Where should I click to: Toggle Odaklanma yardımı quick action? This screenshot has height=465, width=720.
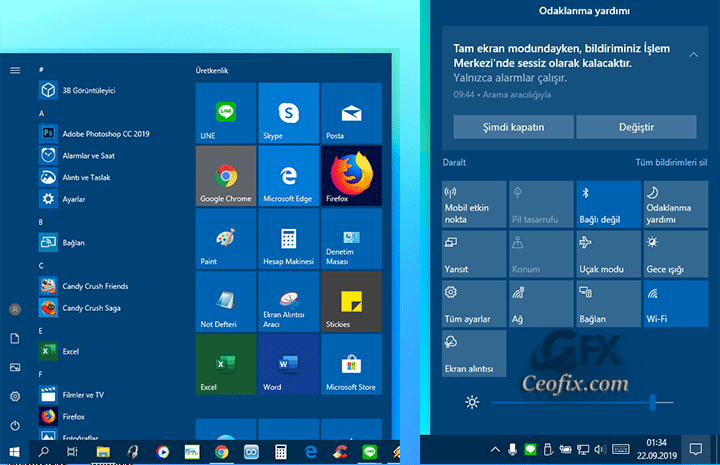point(676,204)
